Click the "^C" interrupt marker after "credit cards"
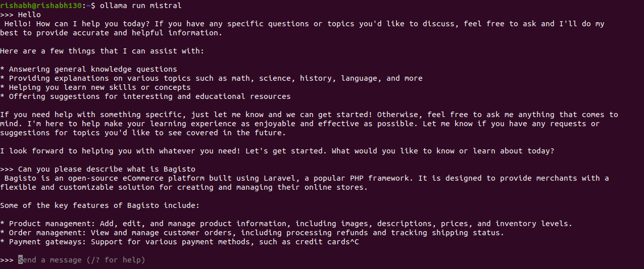The width and height of the screenshot is (644, 269). pos(355,242)
